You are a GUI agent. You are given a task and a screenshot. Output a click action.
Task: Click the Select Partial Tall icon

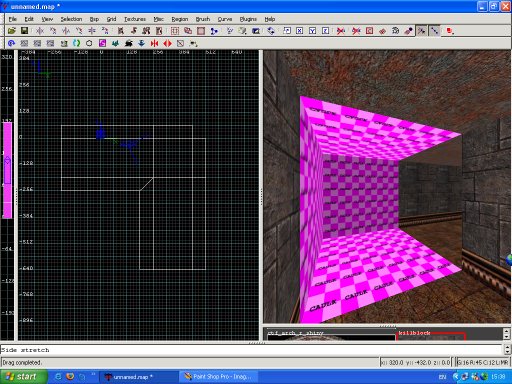point(146,31)
